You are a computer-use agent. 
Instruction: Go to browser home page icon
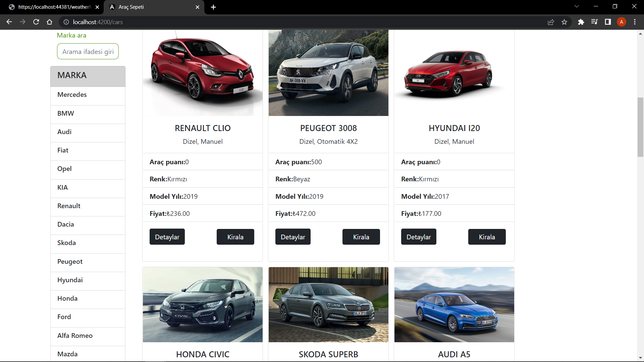[50, 22]
